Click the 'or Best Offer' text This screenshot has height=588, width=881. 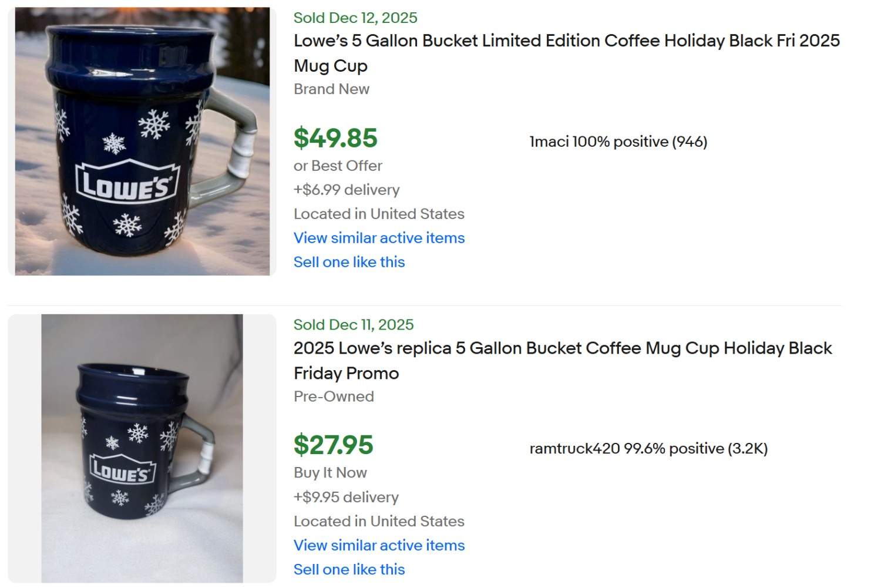pyautogui.click(x=338, y=166)
